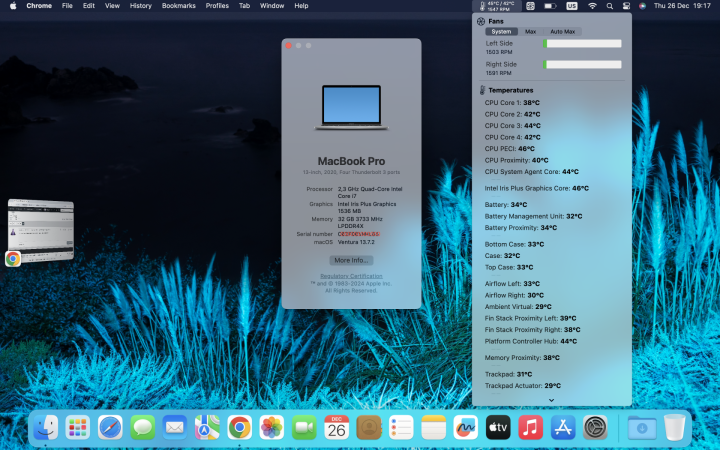Click the Chrome icon in the dock
The height and width of the screenshot is (450, 720).
click(x=239, y=427)
